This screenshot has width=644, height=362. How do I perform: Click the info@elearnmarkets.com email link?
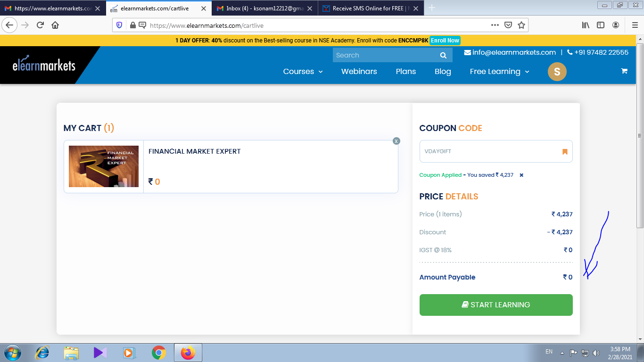coord(510,52)
